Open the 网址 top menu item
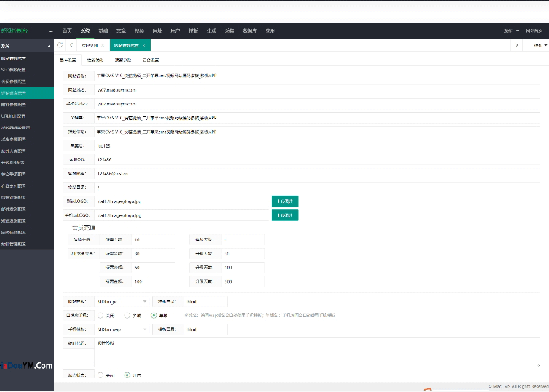The width and height of the screenshot is (549, 392). (157, 31)
